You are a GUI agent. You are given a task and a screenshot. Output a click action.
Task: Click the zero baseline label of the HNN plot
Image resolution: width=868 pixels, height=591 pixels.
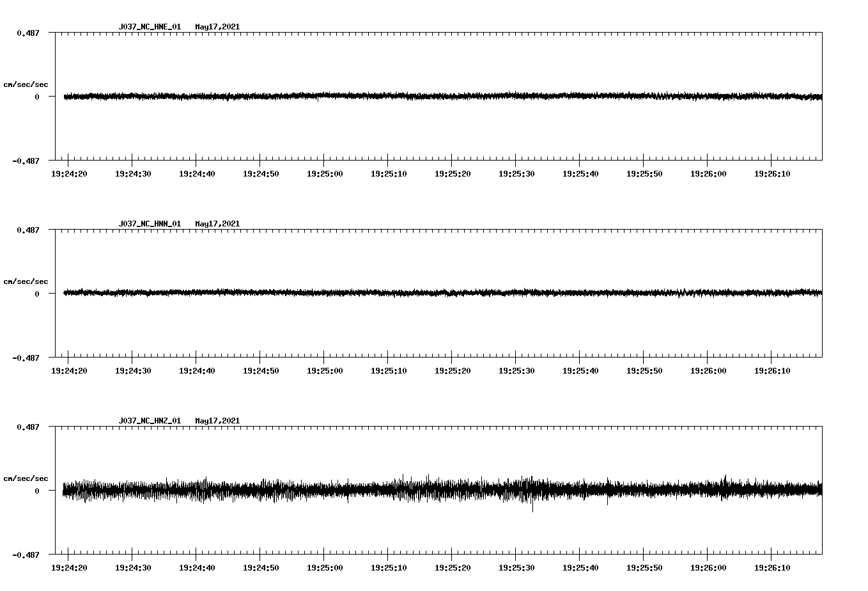(x=36, y=295)
